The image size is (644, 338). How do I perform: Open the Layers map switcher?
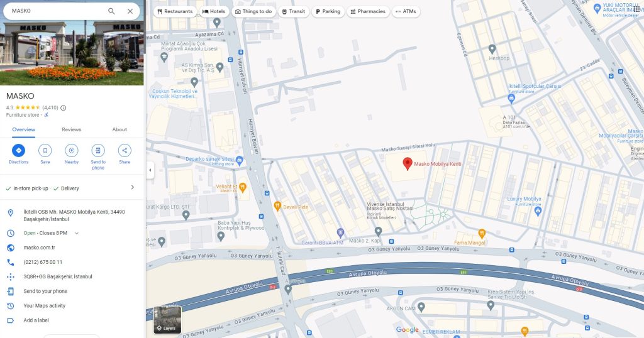[x=167, y=320]
